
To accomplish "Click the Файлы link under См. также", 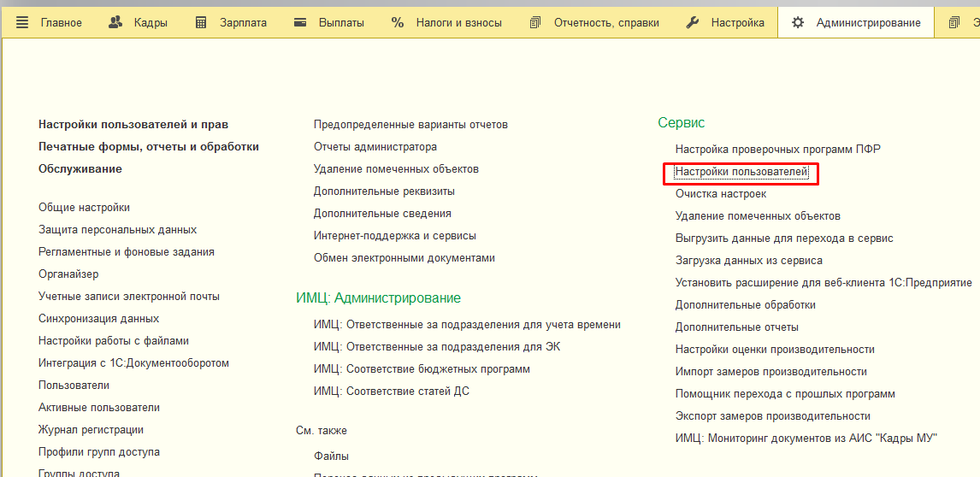I will click(331, 456).
